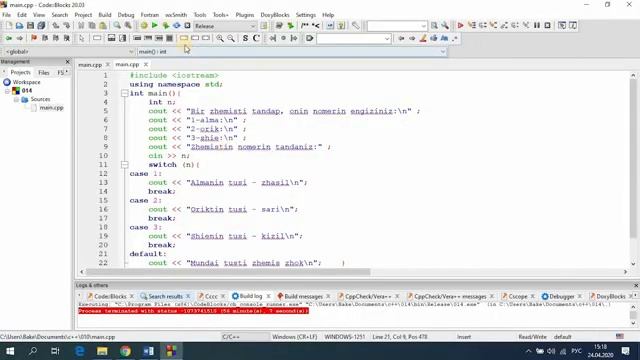This screenshot has width=640, height=360.
Task: Switch to the Build messages tab
Action: tap(303, 296)
